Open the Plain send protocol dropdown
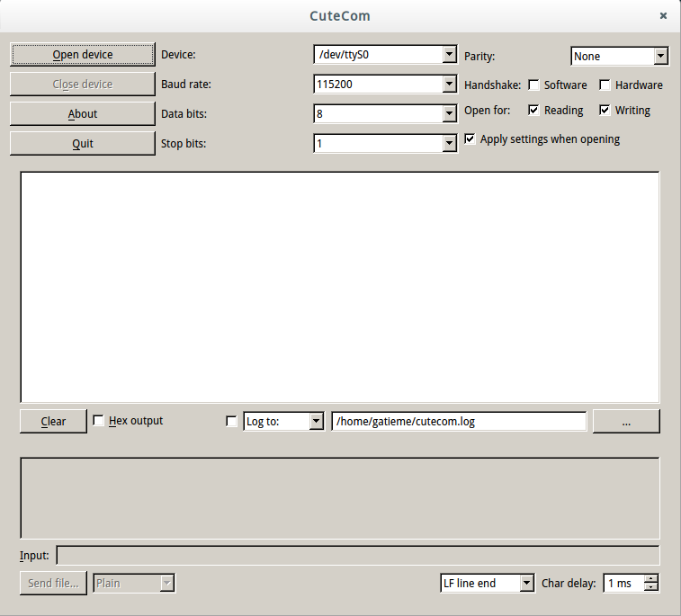This screenshot has height=616, width=681. pos(166,583)
